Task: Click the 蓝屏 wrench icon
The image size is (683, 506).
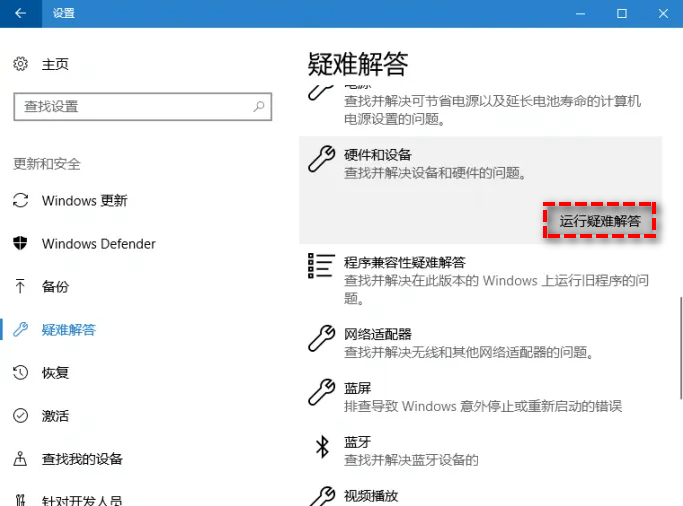Action: coord(321,392)
